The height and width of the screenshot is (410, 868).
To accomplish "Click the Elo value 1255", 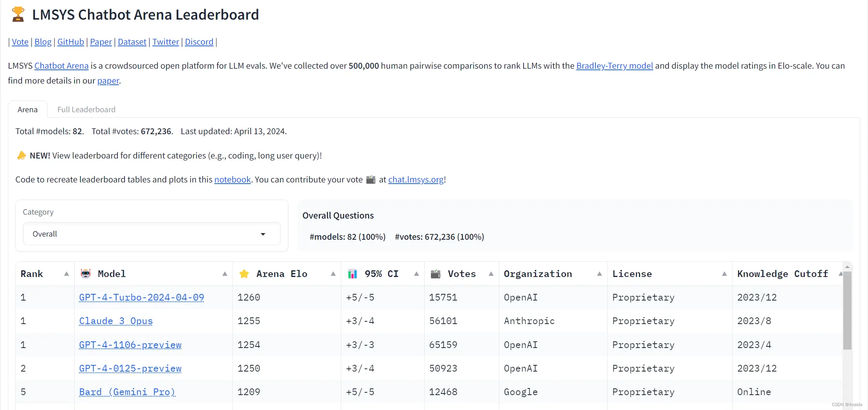I will click(249, 321).
